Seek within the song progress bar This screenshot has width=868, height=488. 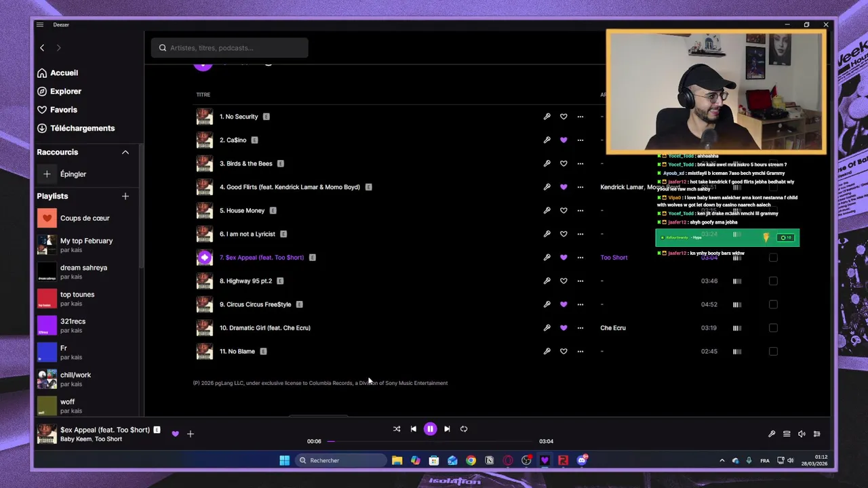430,441
